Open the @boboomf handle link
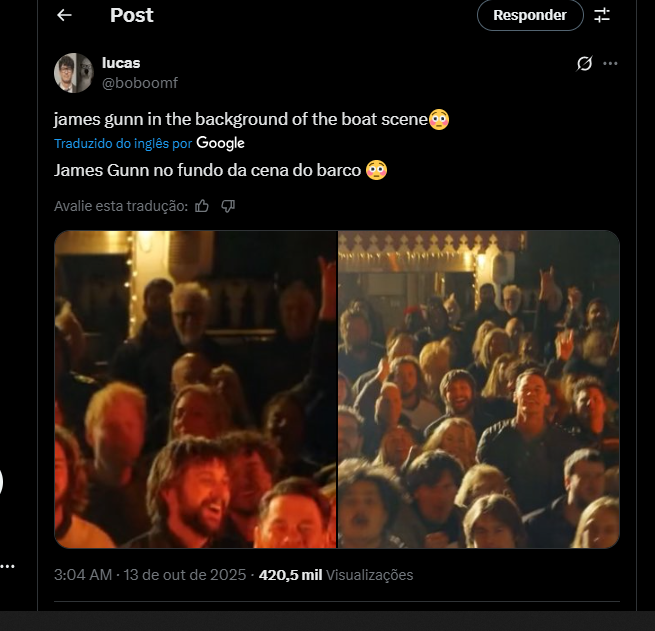Viewport: 655px width, 631px height. coord(140,83)
